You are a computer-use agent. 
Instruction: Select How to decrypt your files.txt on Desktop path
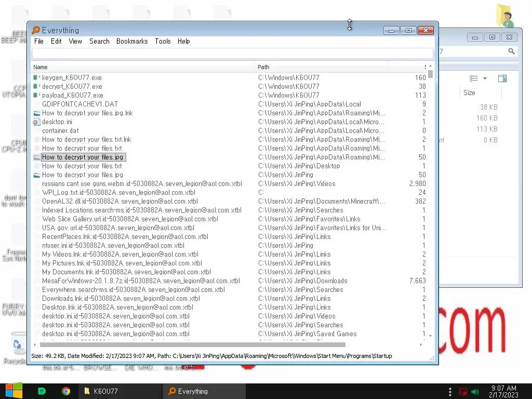coord(82,166)
